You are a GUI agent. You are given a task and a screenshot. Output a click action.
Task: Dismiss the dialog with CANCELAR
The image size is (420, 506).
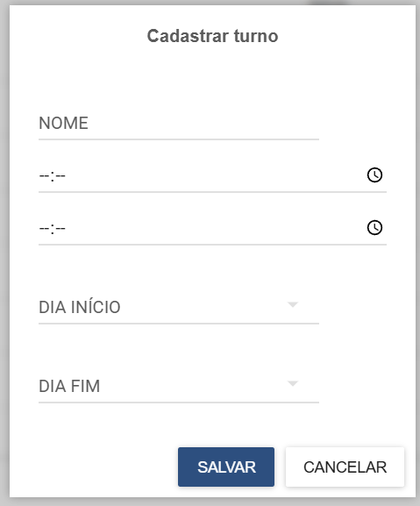345,467
